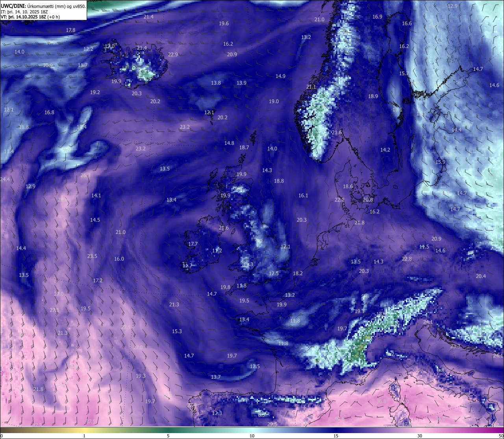Click the 29.5 value at the bottom
Viewport: 504px width, 439px height.
point(272,424)
